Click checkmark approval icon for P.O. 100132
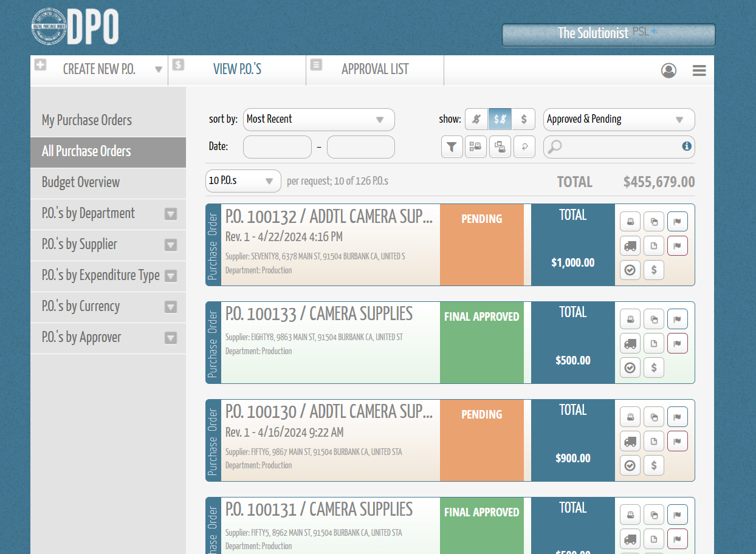Screen dimensions: 756x554 (630, 270)
